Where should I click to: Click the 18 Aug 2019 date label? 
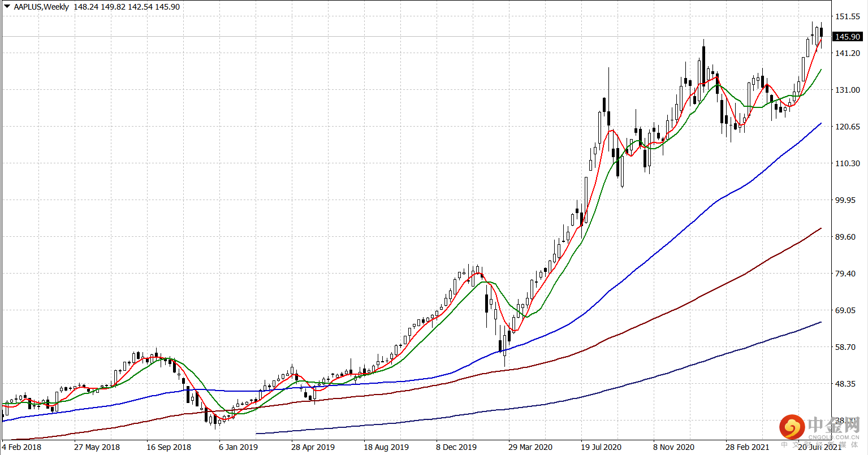pos(386,447)
